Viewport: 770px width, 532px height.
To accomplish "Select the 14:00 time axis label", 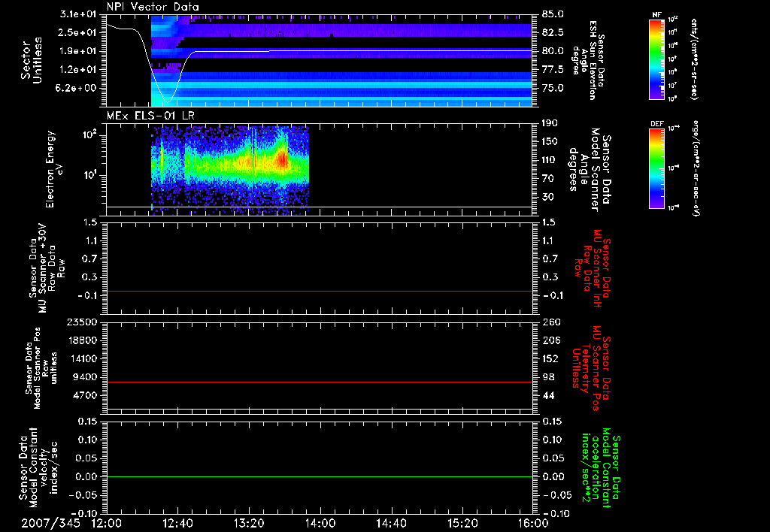I will click(320, 523).
